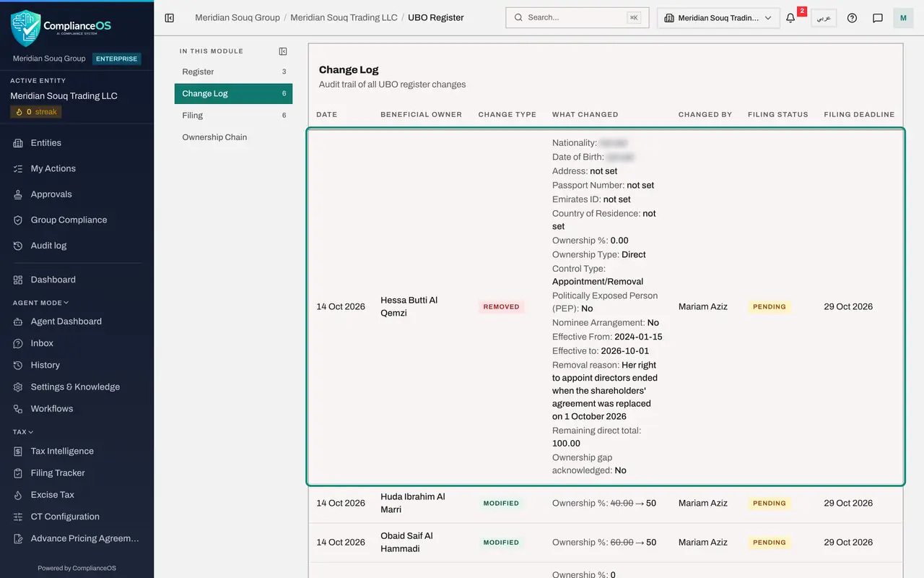Go to the Ownership Chain tab
Viewport: 924px width, 578px height.
pos(233,137)
